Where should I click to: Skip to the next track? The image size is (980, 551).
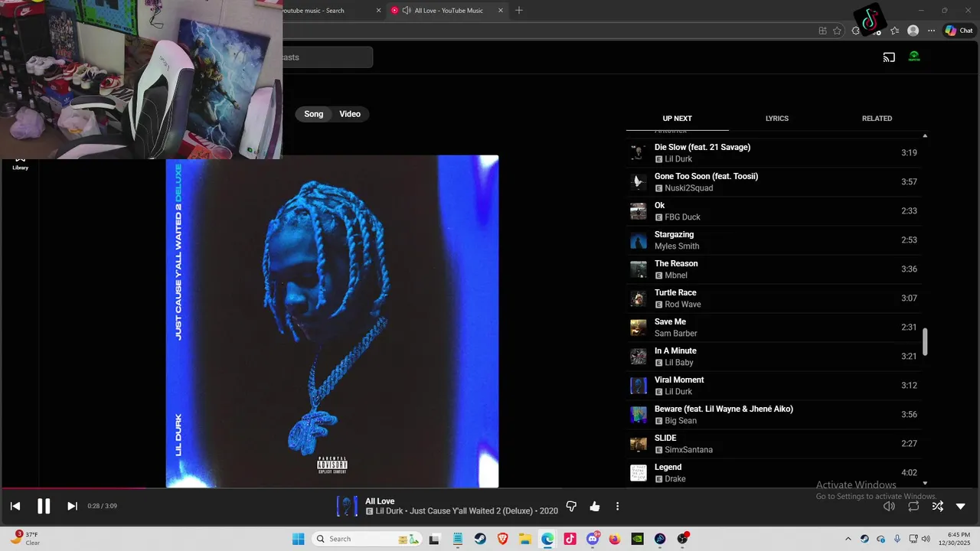[x=72, y=506]
